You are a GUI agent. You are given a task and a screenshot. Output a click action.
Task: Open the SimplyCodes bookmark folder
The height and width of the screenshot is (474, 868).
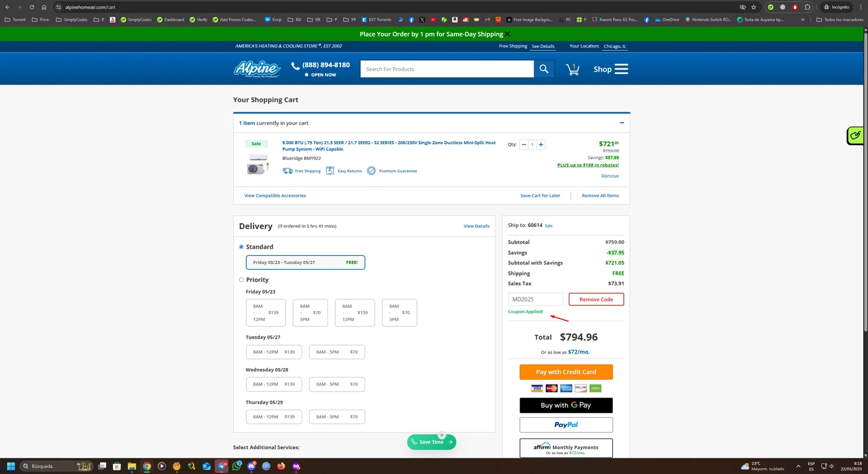pyautogui.click(x=72, y=20)
